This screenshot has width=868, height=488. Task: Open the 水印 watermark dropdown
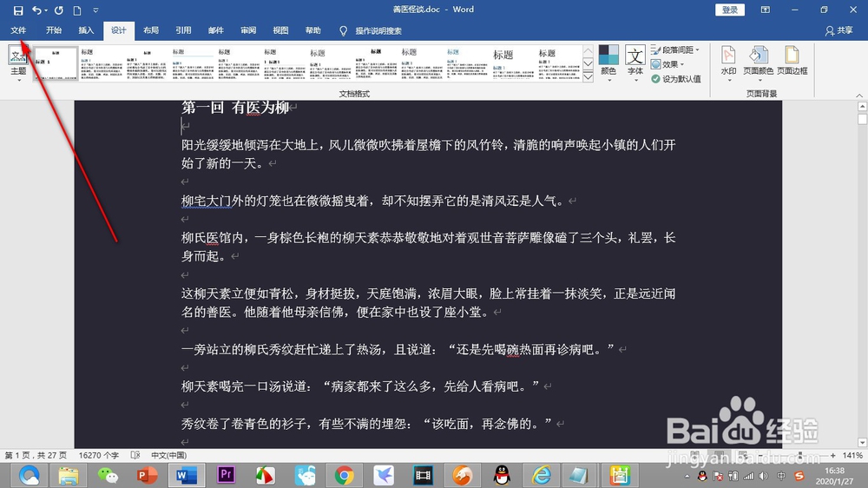(x=728, y=63)
